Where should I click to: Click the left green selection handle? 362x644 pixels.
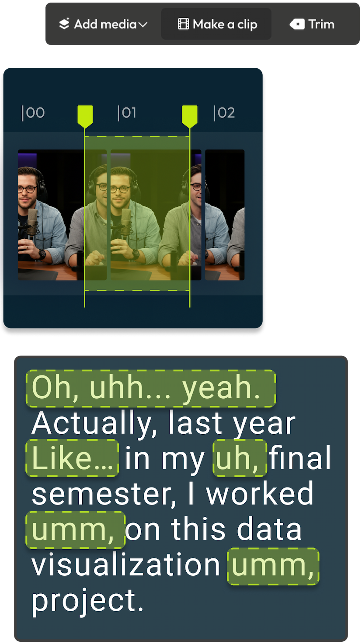point(85,117)
